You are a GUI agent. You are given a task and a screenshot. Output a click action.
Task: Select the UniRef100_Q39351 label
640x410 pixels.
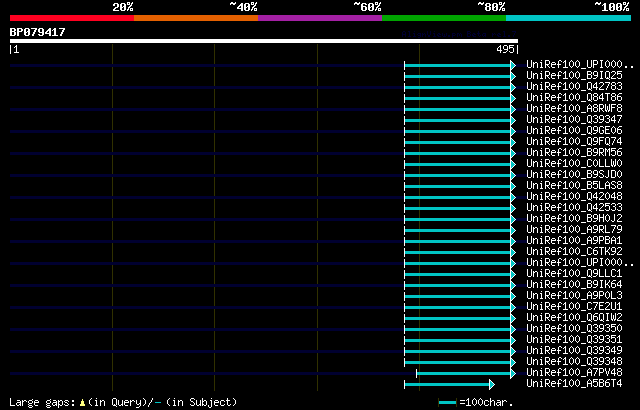pyautogui.click(x=574, y=340)
